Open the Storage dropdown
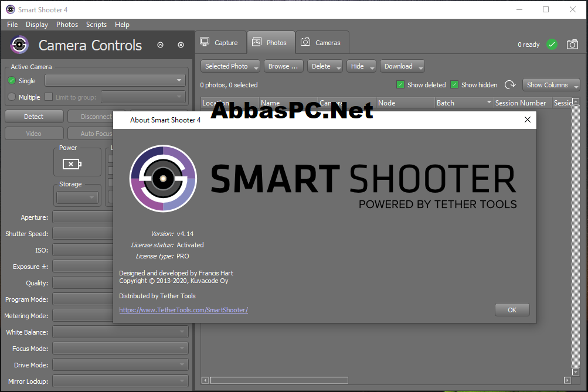Viewport: 588px width, 392px height. pyautogui.click(x=77, y=197)
